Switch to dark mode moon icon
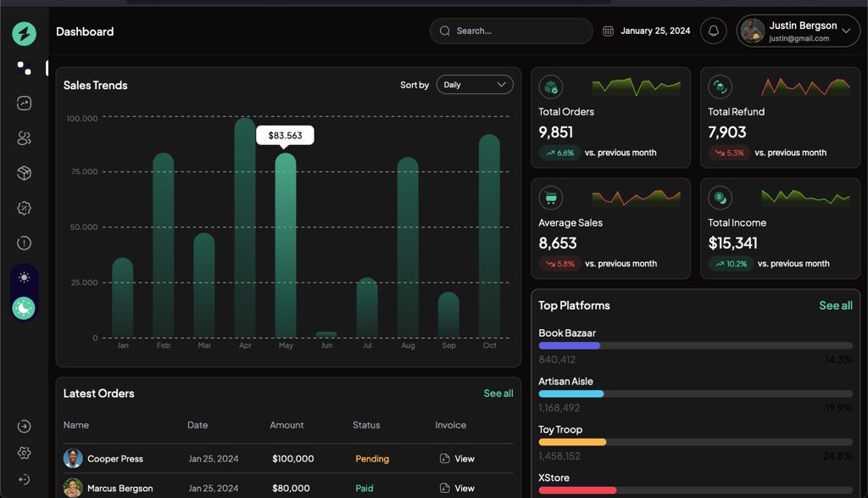868x498 pixels. (x=24, y=308)
